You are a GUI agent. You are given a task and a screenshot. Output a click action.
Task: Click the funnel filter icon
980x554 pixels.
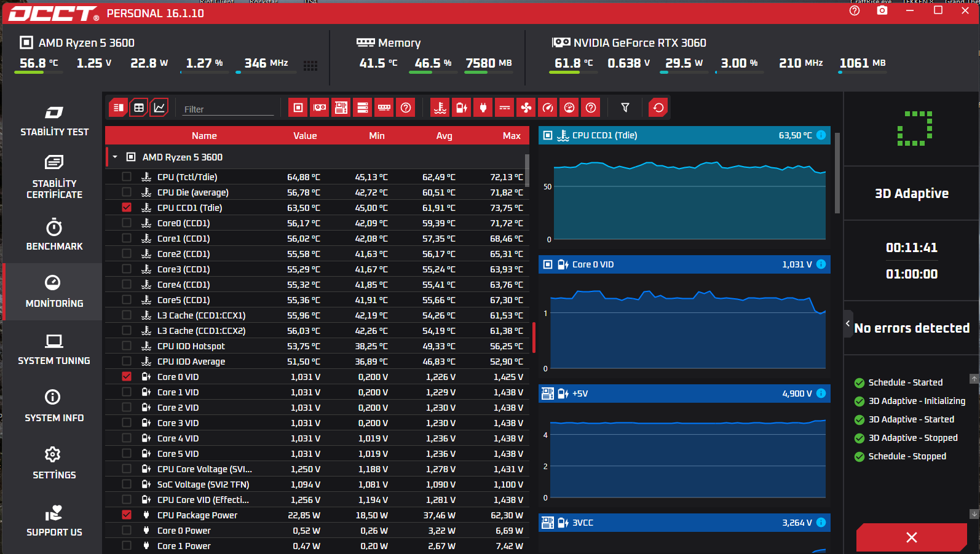(x=625, y=108)
